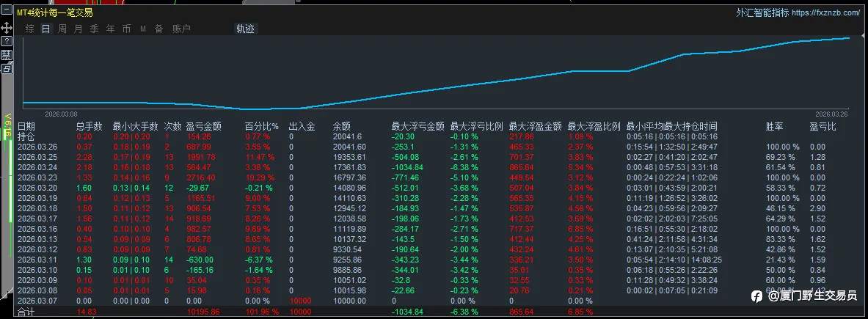868x319 pixels.
Task: Click the equity curve chart line
Action: coord(437,90)
